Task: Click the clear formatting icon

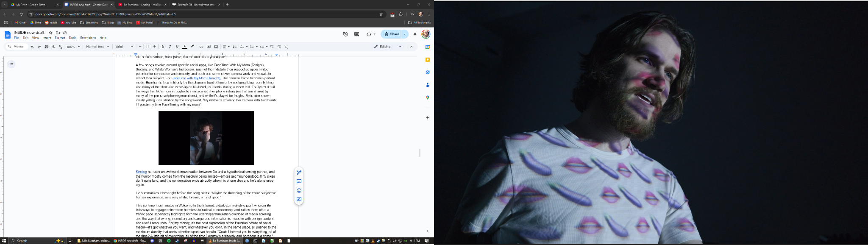Action: point(286,47)
